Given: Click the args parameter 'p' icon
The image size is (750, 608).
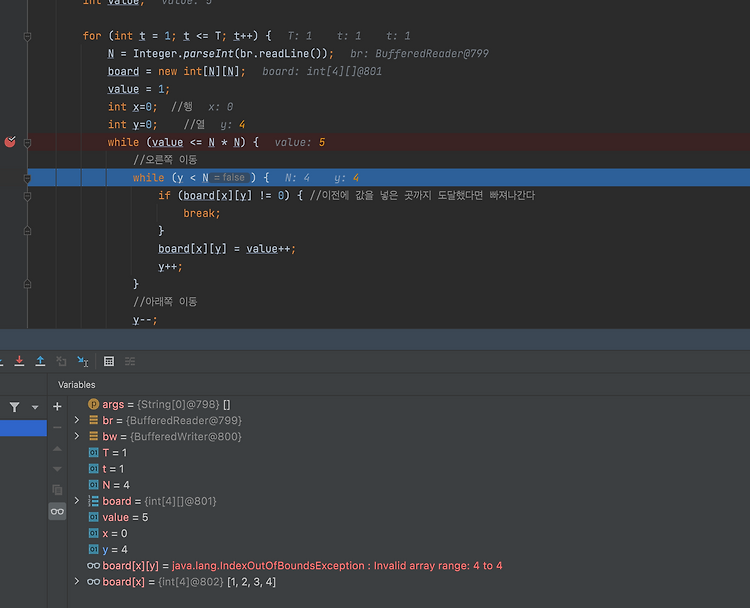Looking at the screenshot, I should pyautogui.click(x=93, y=404).
